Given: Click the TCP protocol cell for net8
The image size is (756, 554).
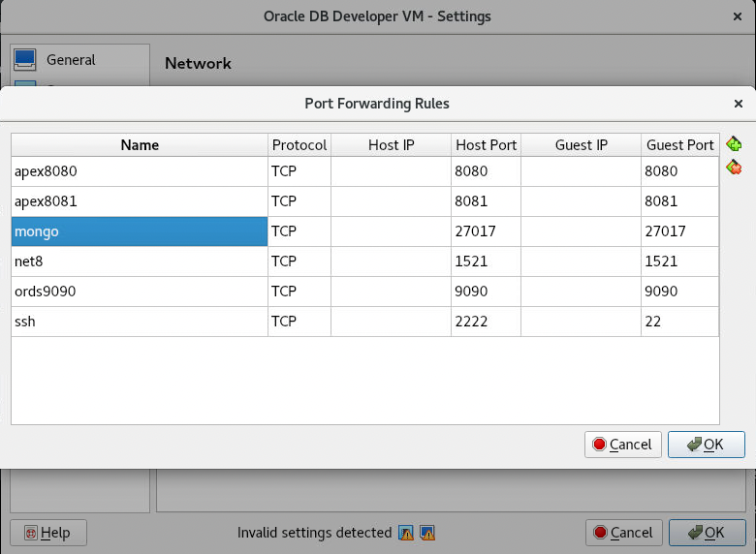Looking at the screenshot, I should tap(299, 262).
